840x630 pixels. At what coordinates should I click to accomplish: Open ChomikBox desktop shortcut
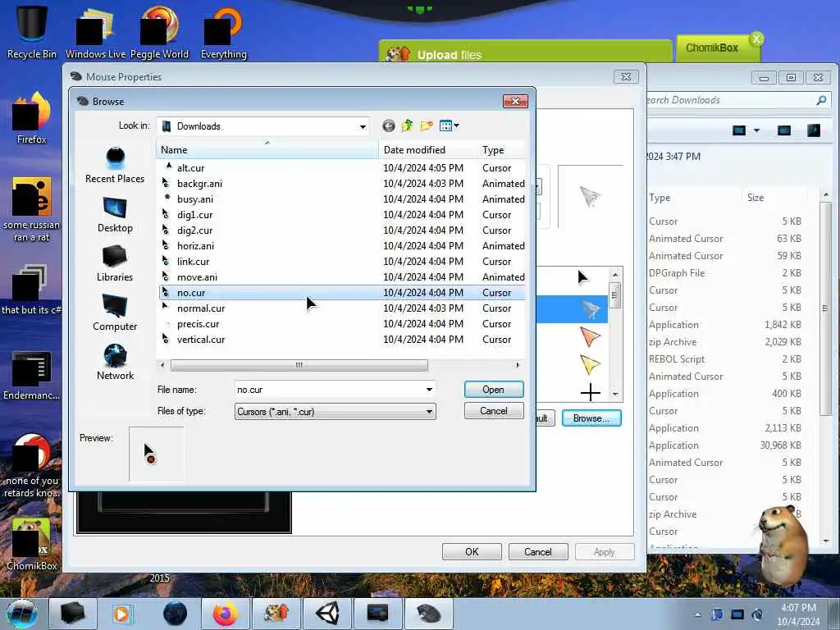click(32, 545)
